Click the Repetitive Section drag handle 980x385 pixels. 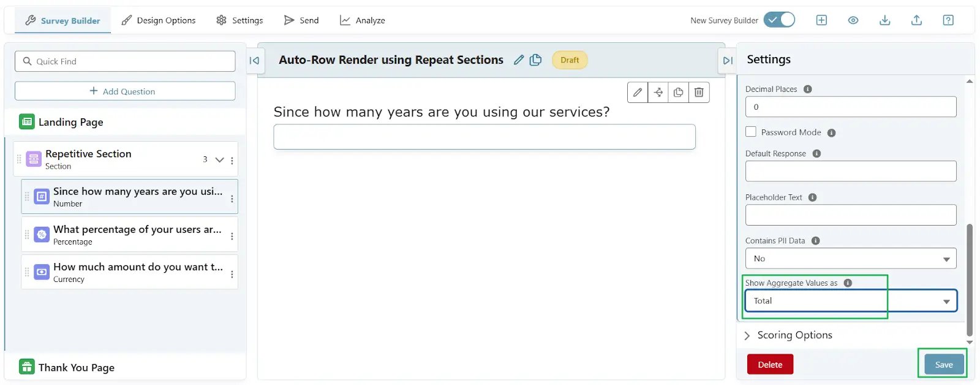point(19,159)
